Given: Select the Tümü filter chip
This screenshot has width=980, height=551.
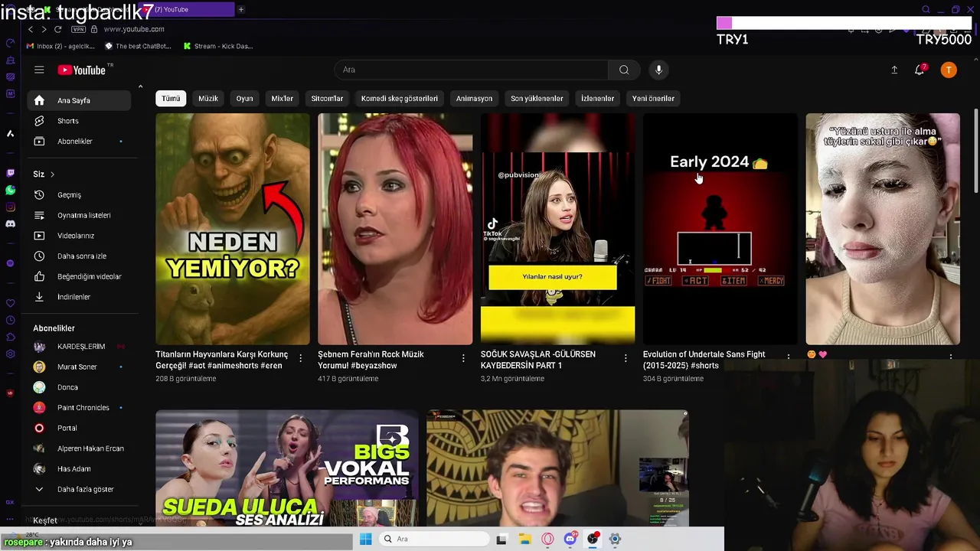Looking at the screenshot, I should (x=171, y=98).
